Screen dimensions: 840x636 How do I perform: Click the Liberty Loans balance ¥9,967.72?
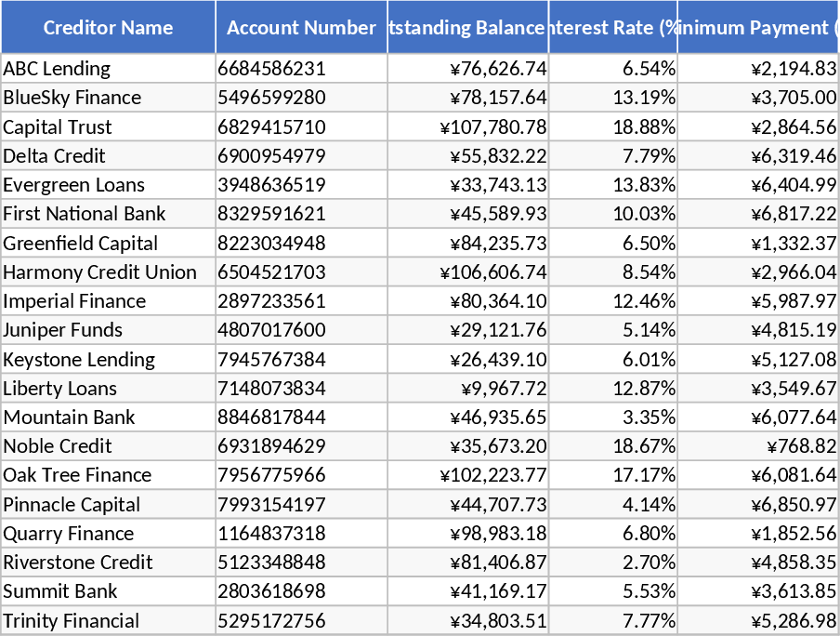(x=504, y=388)
